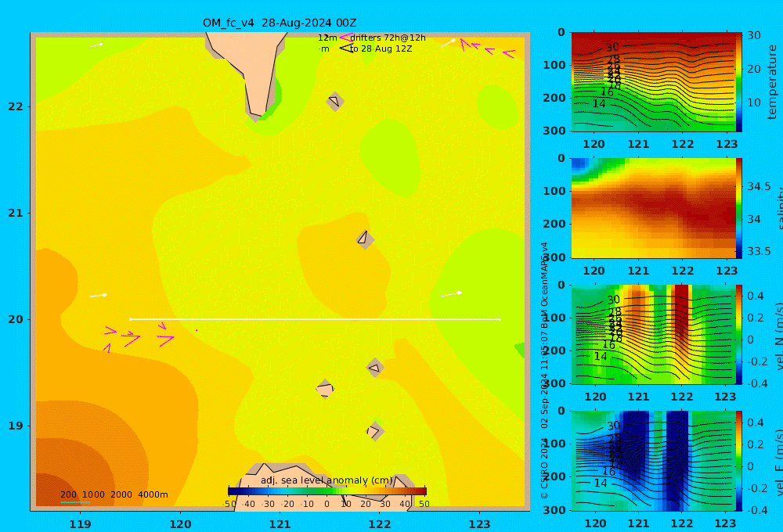
Task: Click the vel. N colorbar
Action: 739,334
